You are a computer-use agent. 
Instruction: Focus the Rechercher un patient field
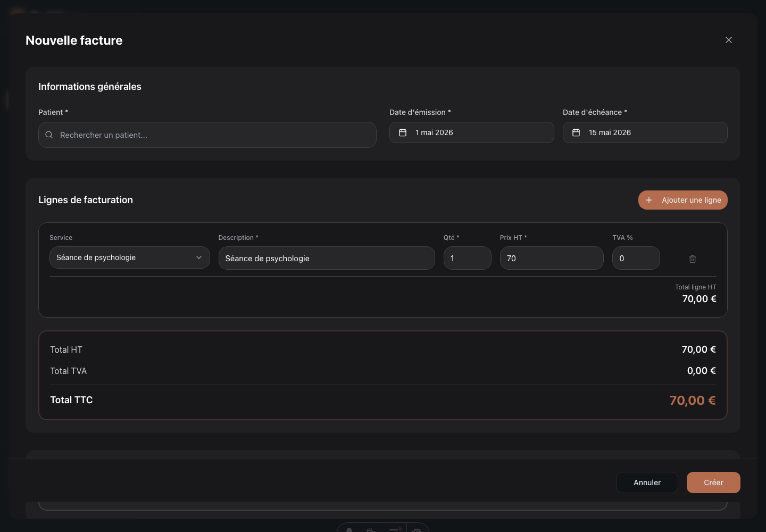207,135
